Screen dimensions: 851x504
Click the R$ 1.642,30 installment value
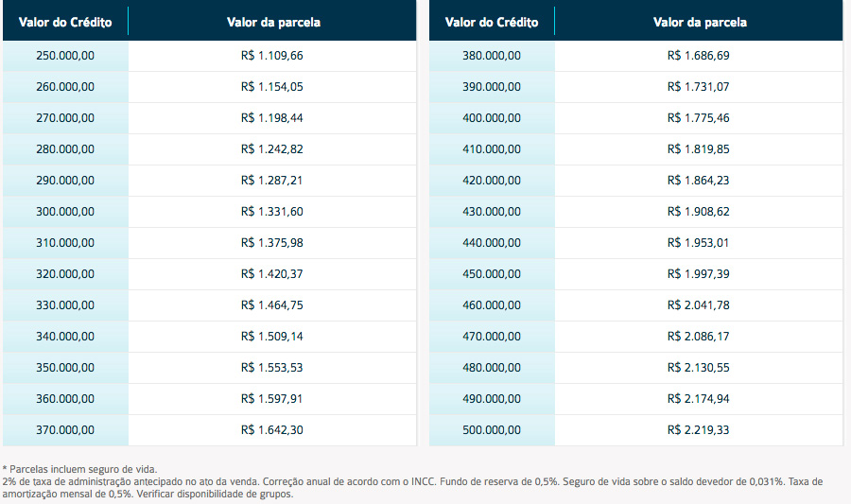[272, 430]
